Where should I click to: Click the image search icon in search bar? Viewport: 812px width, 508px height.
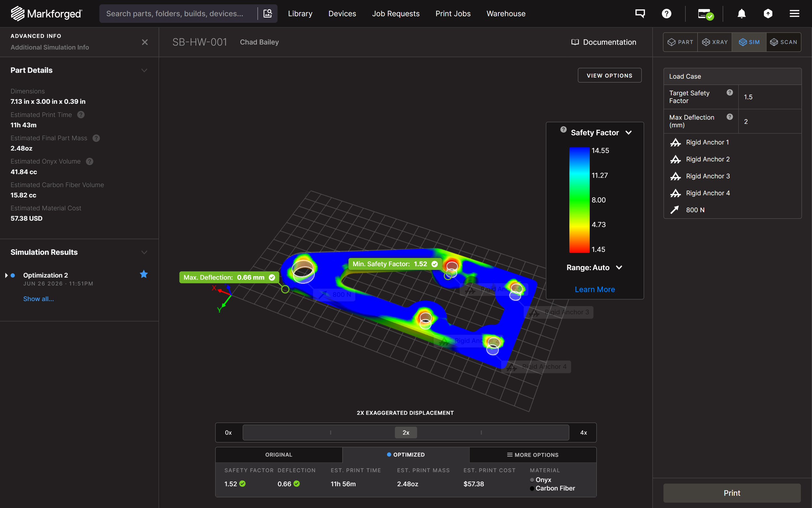pos(268,13)
